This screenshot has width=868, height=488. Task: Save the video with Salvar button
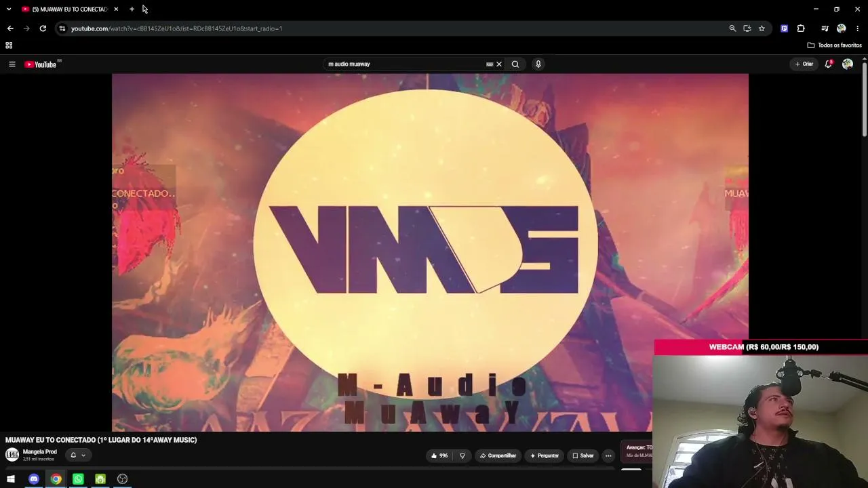(x=583, y=455)
